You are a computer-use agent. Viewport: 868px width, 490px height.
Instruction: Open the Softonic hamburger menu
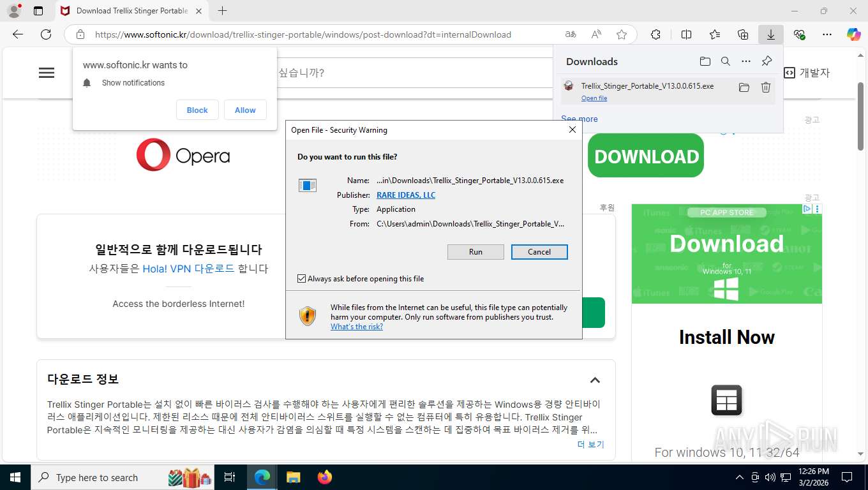coord(47,73)
